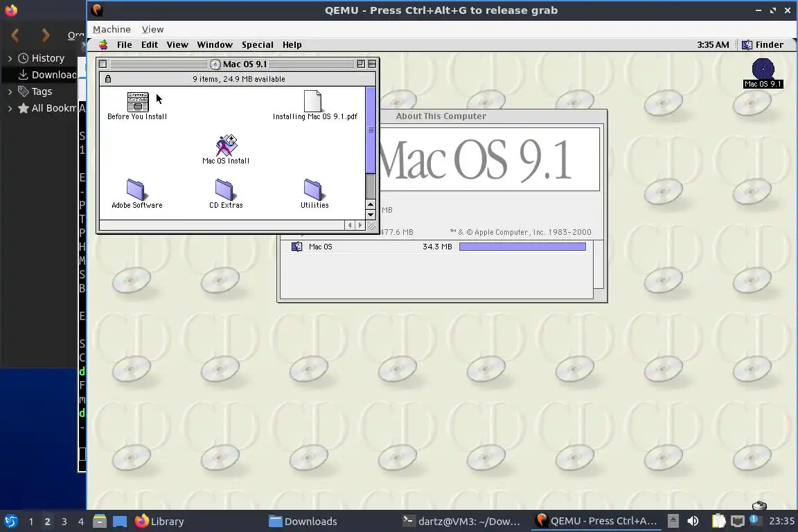Click horizontal scrollbar left arrow
This screenshot has height=532, width=798.
coord(350,225)
